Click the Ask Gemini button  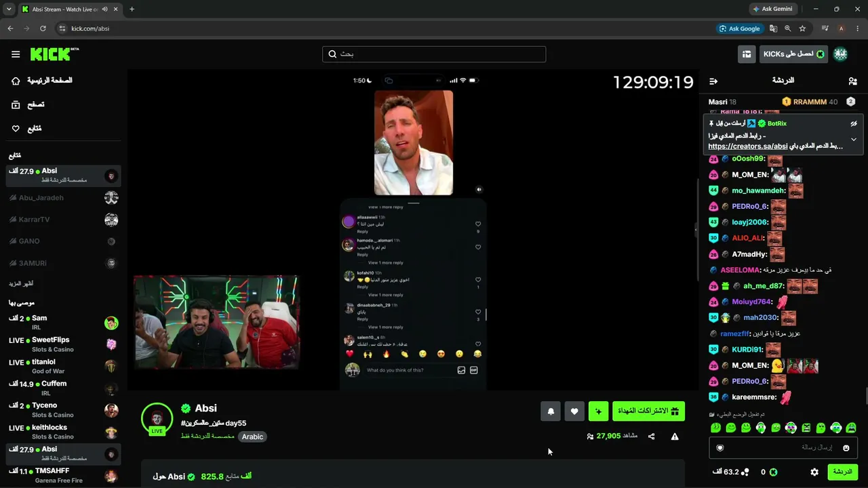pyautogui.click(x=772, y=9)
